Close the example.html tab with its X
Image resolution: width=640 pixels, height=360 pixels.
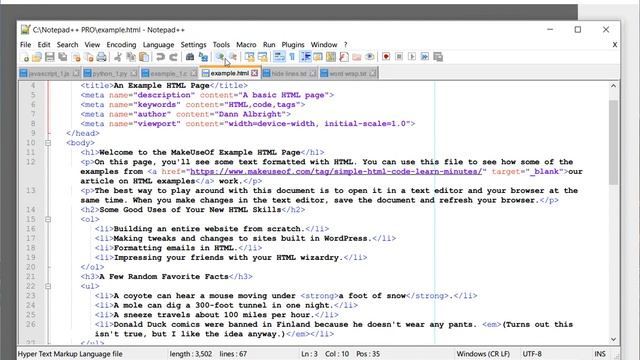coord(255,73)
